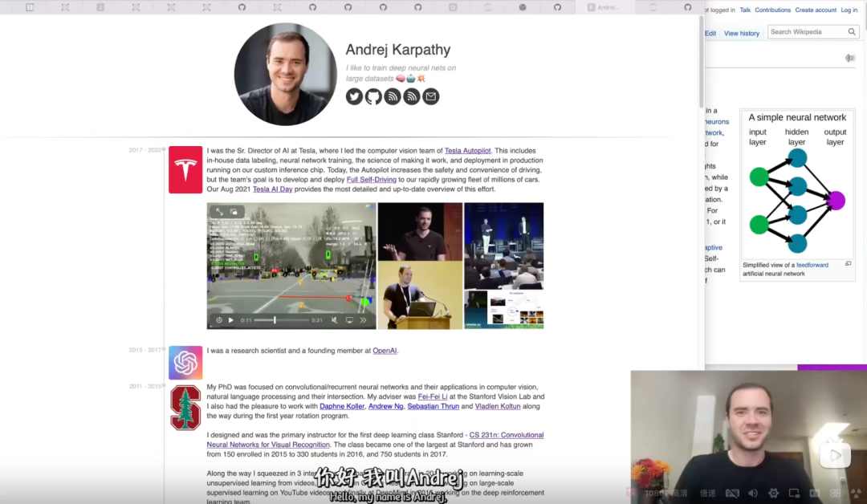Toggle the player wide-screen mode icon
Viewport: 867px width, 504px height.
[x=815, y=493]
